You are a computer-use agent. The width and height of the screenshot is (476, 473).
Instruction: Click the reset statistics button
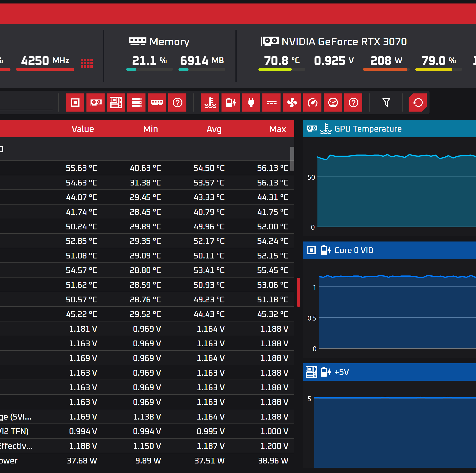coord(418,103)
